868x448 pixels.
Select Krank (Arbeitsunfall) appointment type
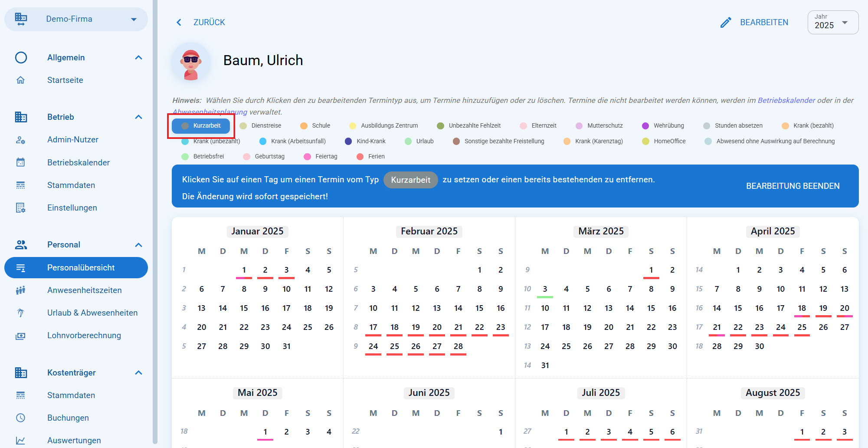(292, 142)
